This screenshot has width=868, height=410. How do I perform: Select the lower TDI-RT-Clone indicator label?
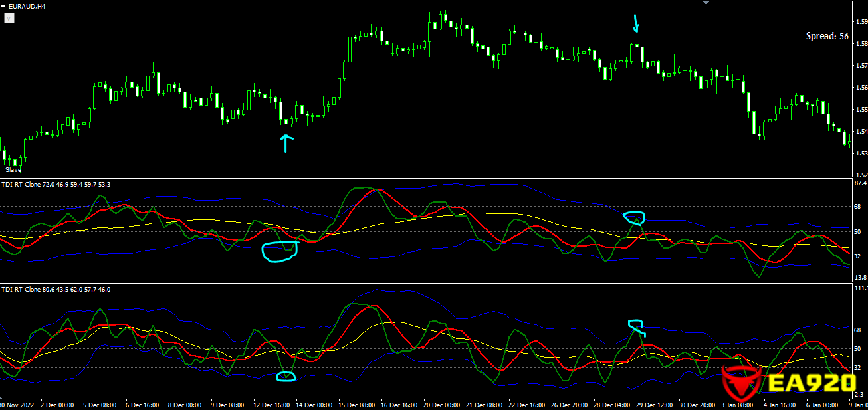[x=56, y=290]
